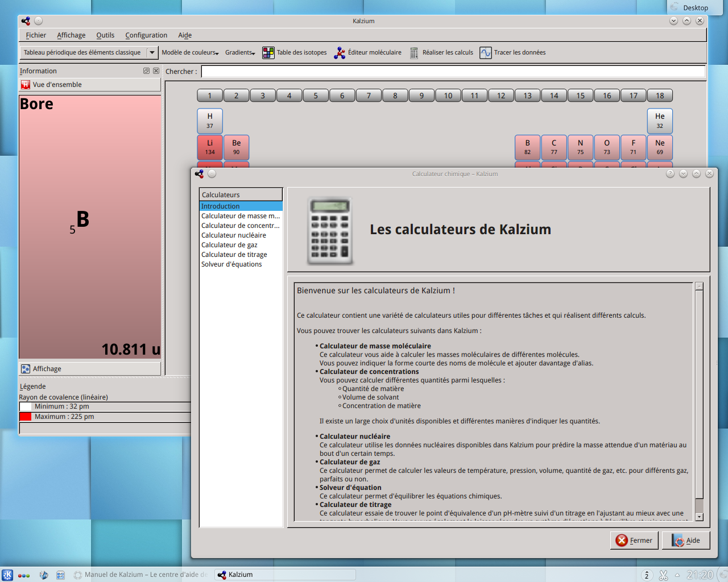Click the Aide button in dialog
Image resolution: width=728 pixels, height=582 pixels.
point(686,541)
